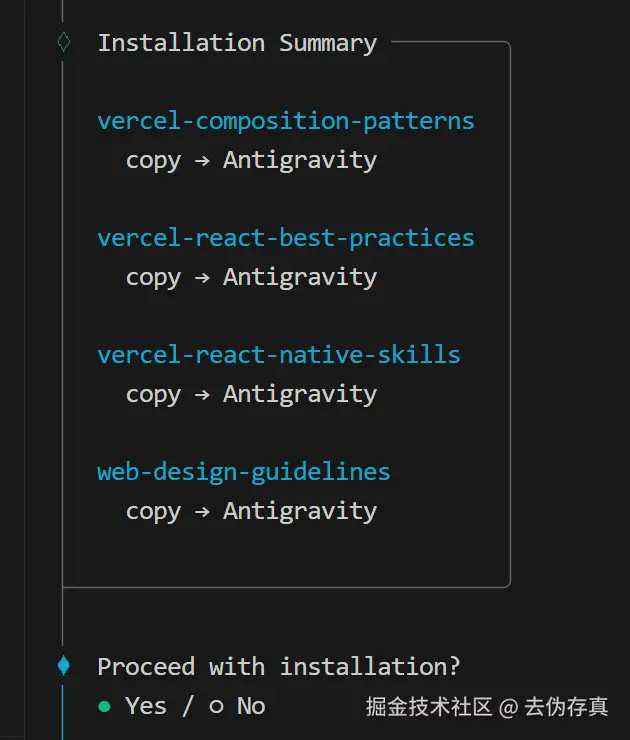
Task: Open the vercel-react-native-skills skill name
Action: (x=278, y=355)
